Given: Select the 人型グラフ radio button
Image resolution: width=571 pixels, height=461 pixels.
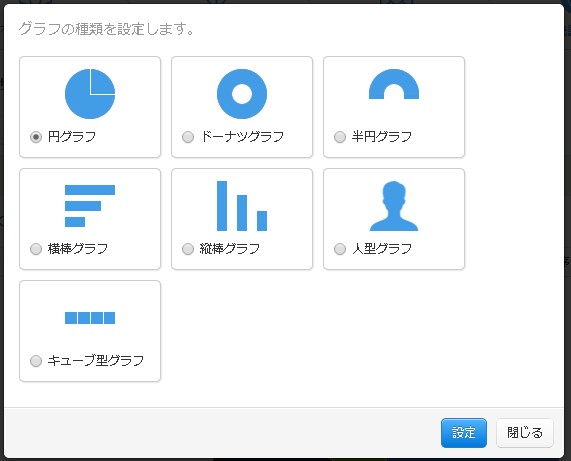Looking at the screenshot, I should [x=340, y=249].
